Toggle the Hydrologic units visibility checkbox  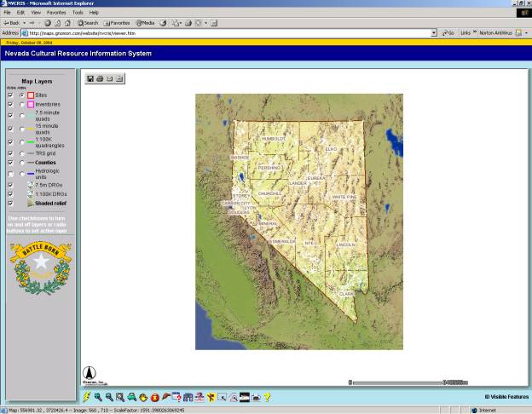(10, 173)
